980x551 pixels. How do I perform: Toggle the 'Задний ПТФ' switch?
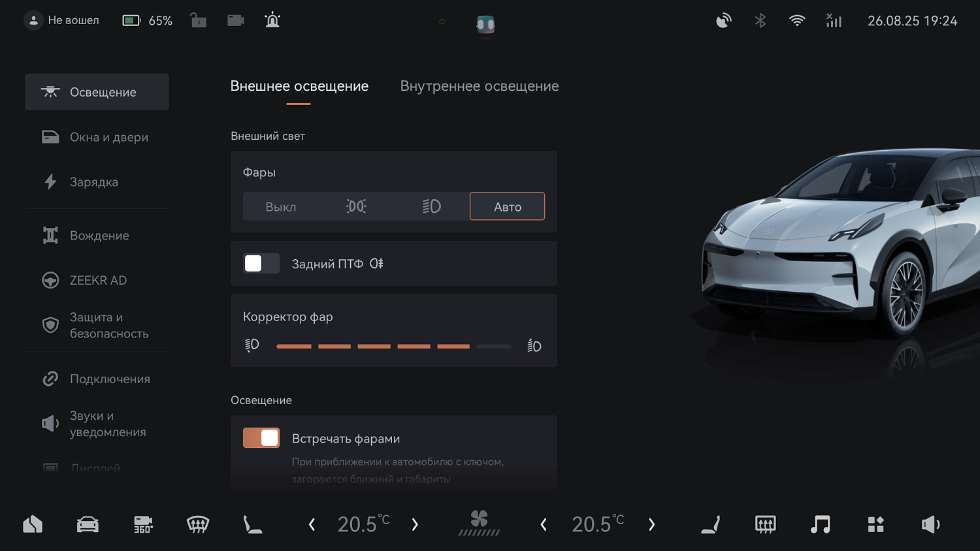(261, 263)
